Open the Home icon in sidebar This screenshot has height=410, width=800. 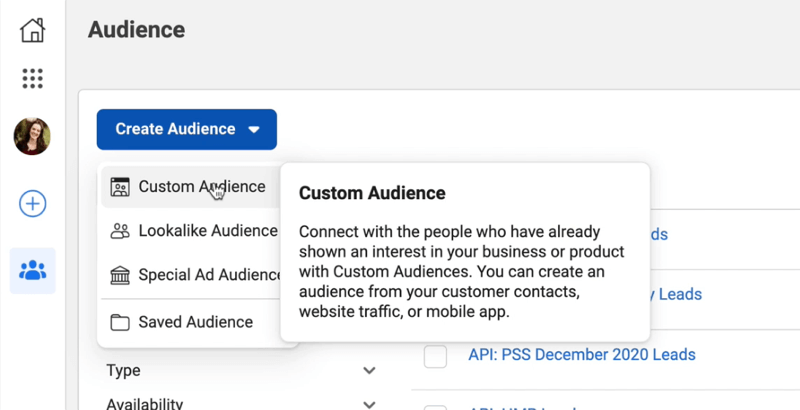[x=33, y=30]
